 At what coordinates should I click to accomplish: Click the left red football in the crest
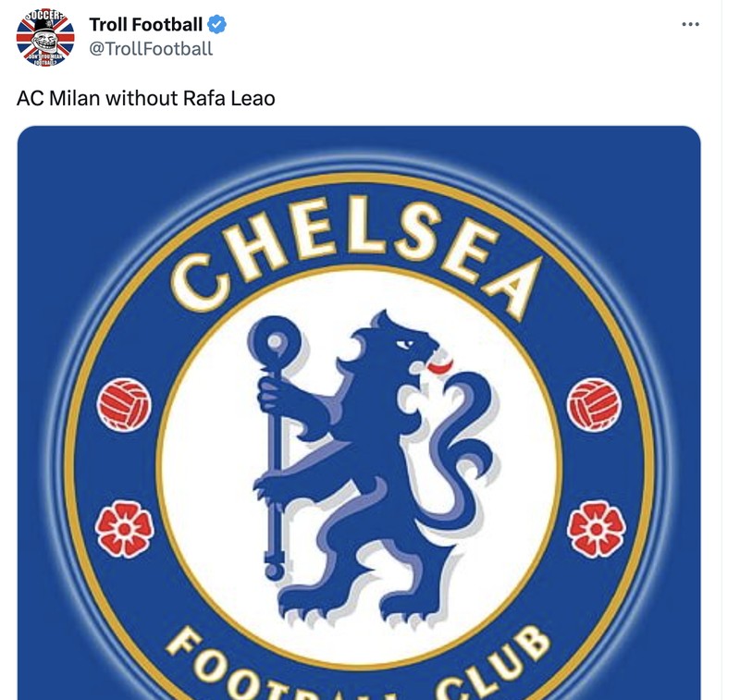124,405
